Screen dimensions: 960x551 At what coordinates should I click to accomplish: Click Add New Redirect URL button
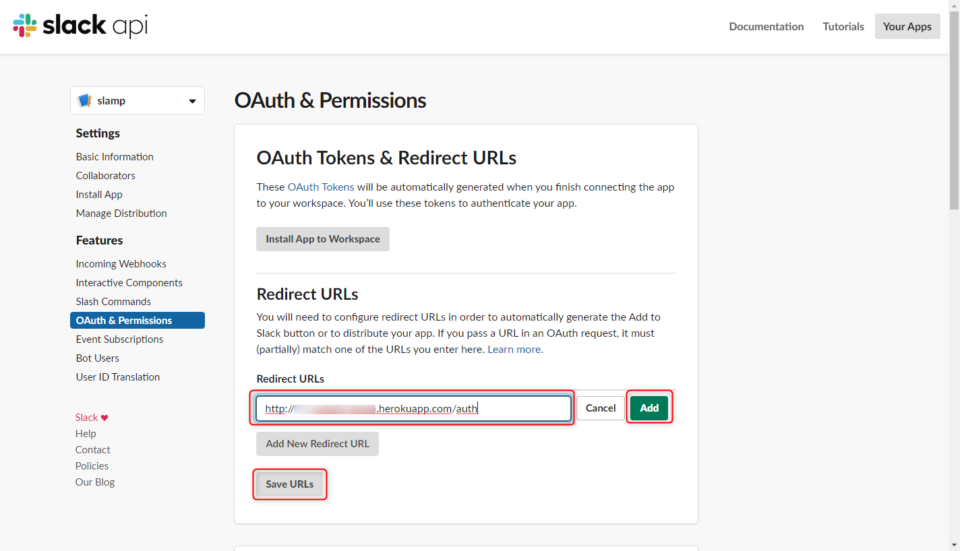pyautogui.click(x=317, y=444)
